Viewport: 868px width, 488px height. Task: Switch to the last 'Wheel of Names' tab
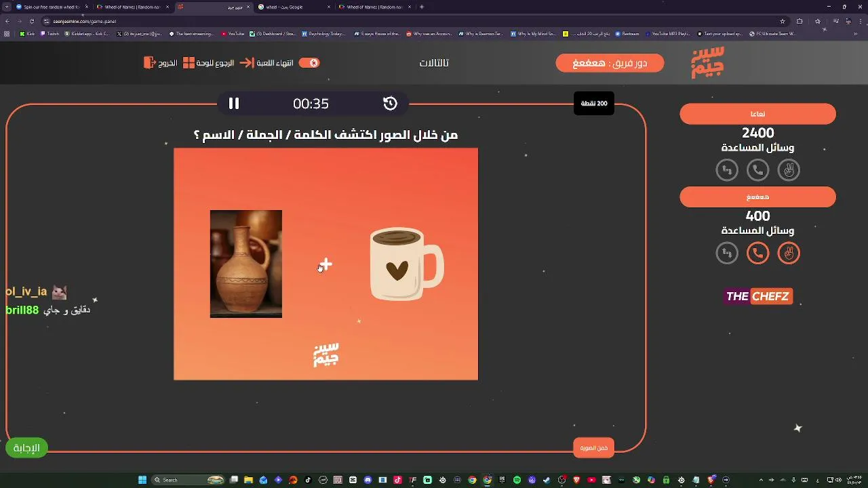(375, 7)
